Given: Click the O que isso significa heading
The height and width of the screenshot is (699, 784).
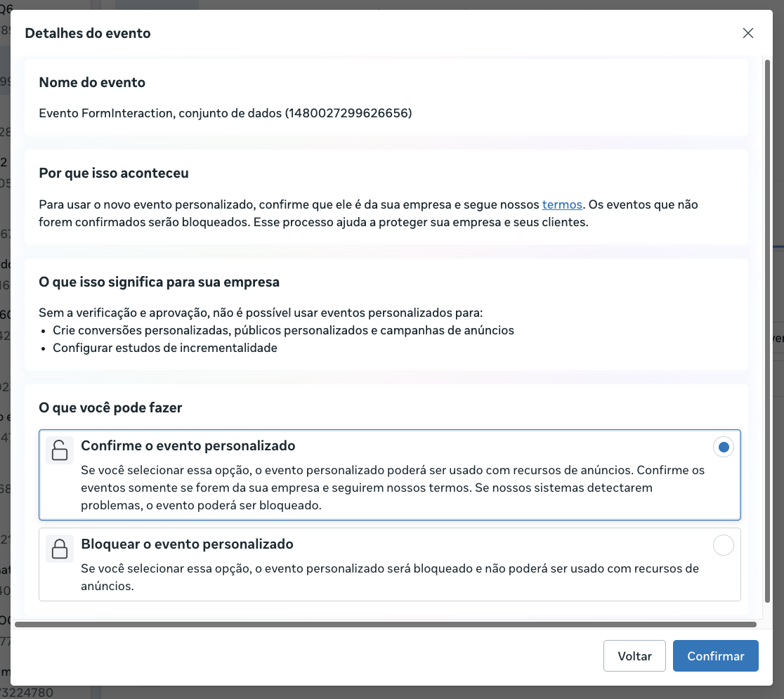Looking at the screenshot, I should coord(159,282).
